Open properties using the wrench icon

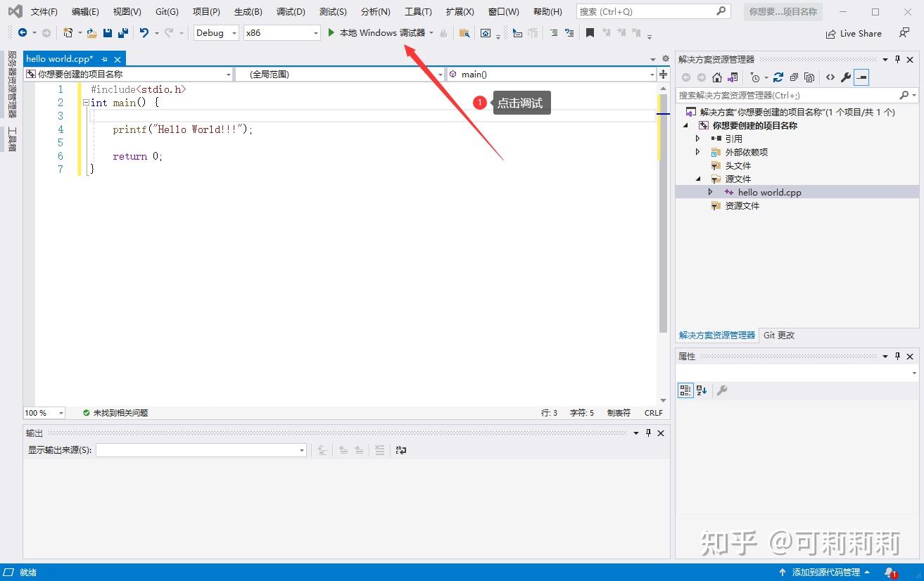(x=847, y=77)
